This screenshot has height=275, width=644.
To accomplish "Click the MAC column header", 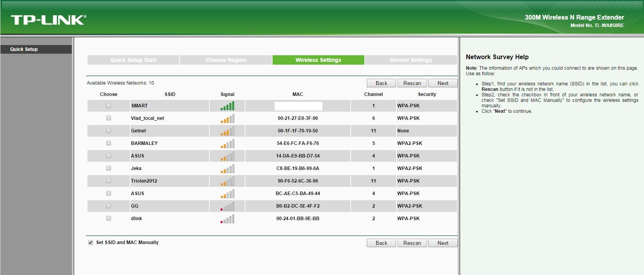I will 298,94.
